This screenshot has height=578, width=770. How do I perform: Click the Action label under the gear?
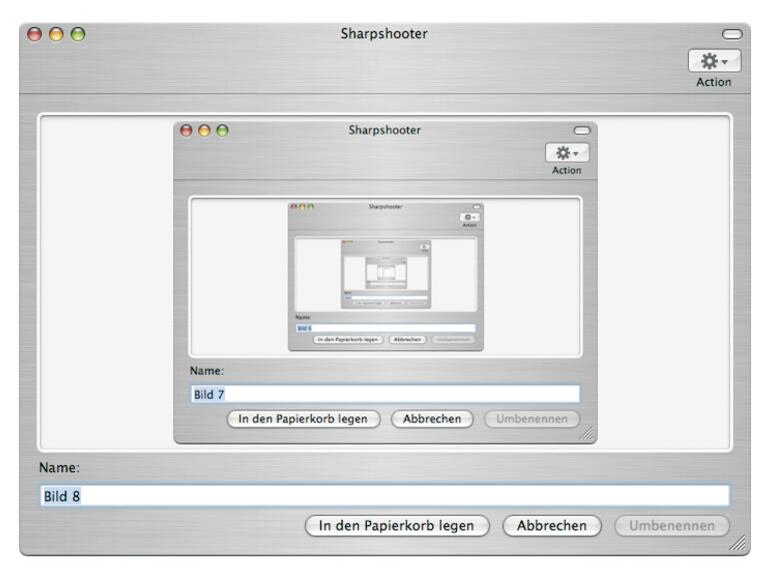[x=714, y=82]
